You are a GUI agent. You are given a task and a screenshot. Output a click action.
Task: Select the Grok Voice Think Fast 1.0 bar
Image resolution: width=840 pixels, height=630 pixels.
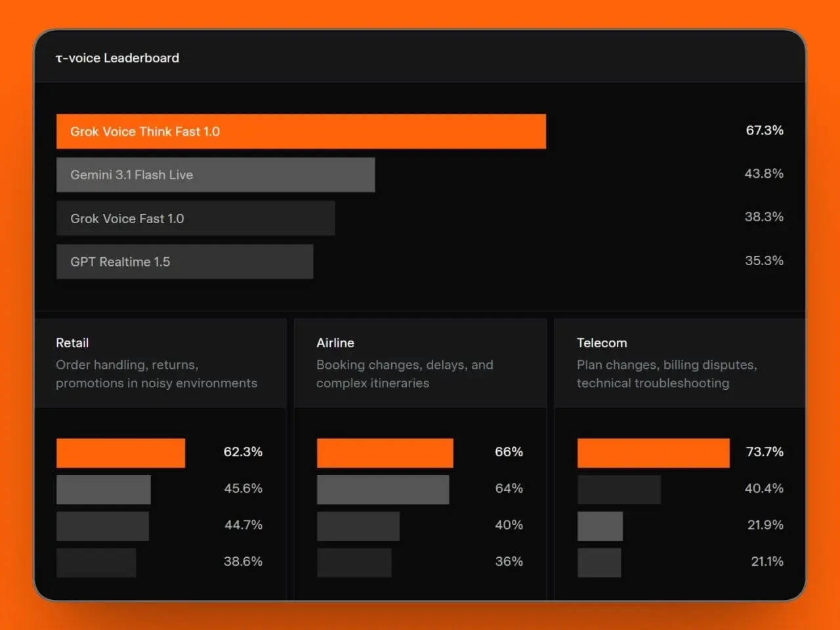tap(301, 131)
